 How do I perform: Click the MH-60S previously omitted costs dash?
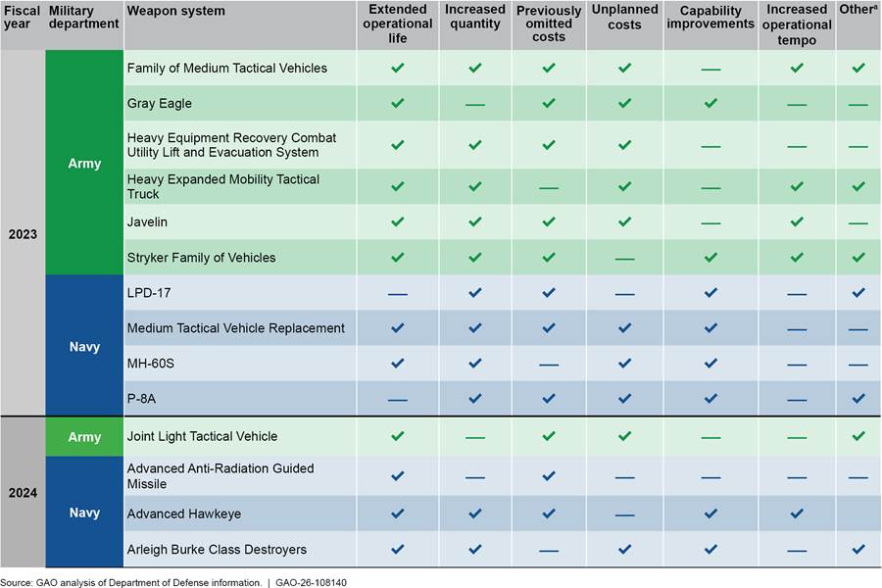[549, 365]
